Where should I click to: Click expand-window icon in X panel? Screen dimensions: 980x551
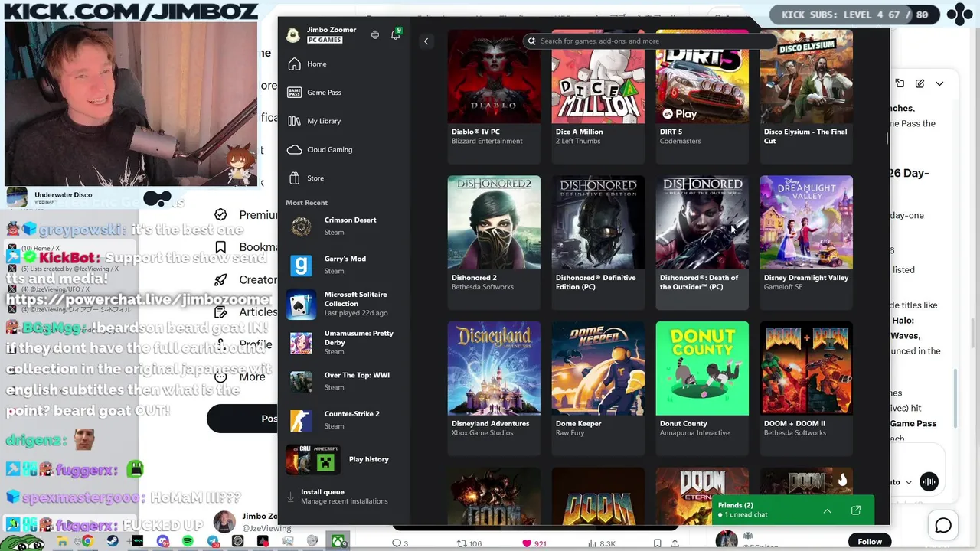(900, 83)
